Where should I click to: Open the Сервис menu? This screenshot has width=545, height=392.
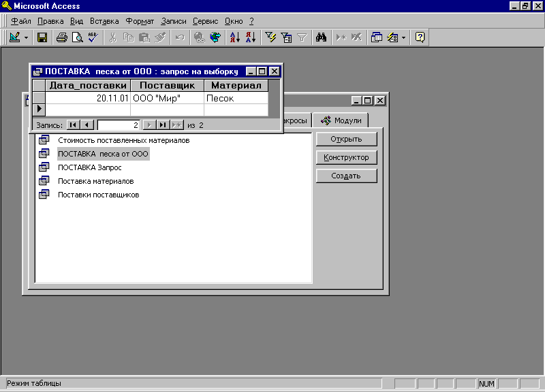pos(206,21)
